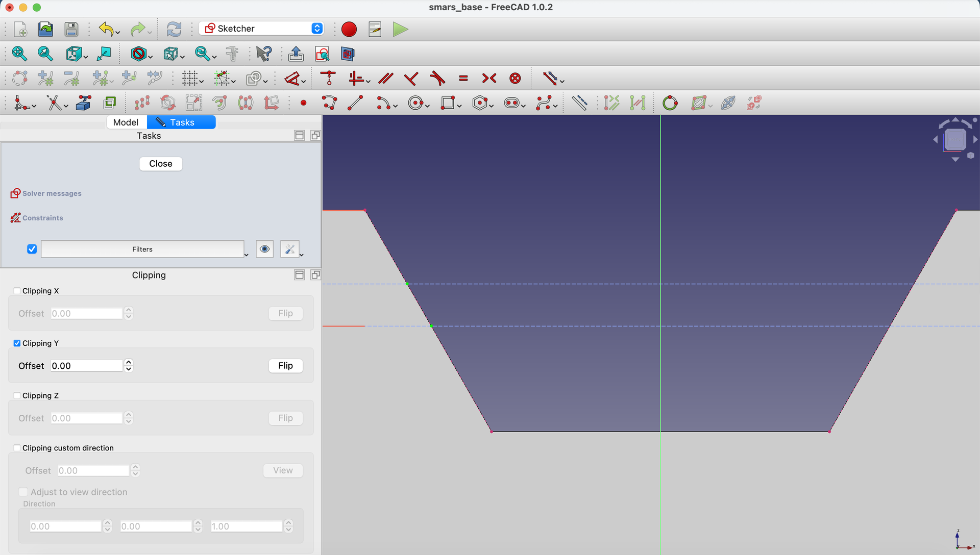Apply the equal constraint tool

(463, 78)
